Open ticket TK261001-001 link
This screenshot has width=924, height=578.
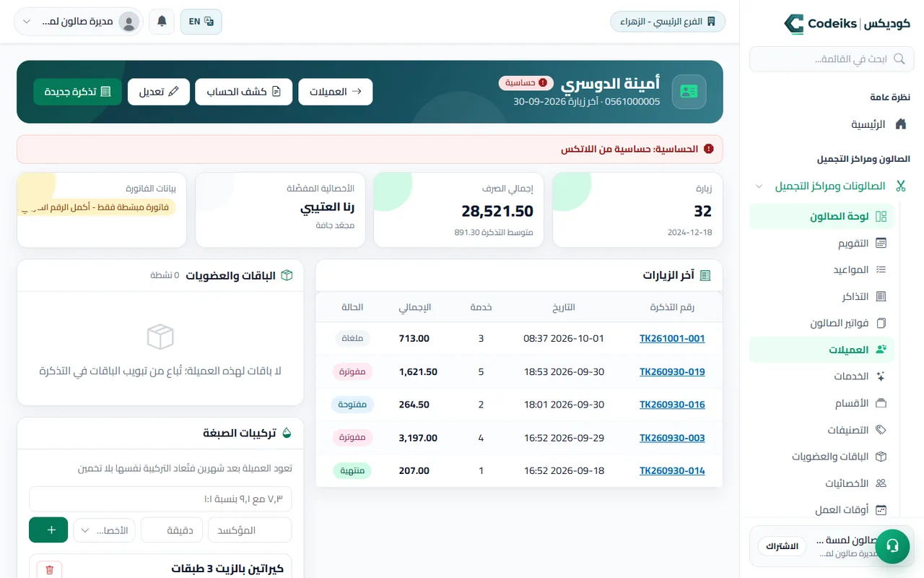point(672,338)
